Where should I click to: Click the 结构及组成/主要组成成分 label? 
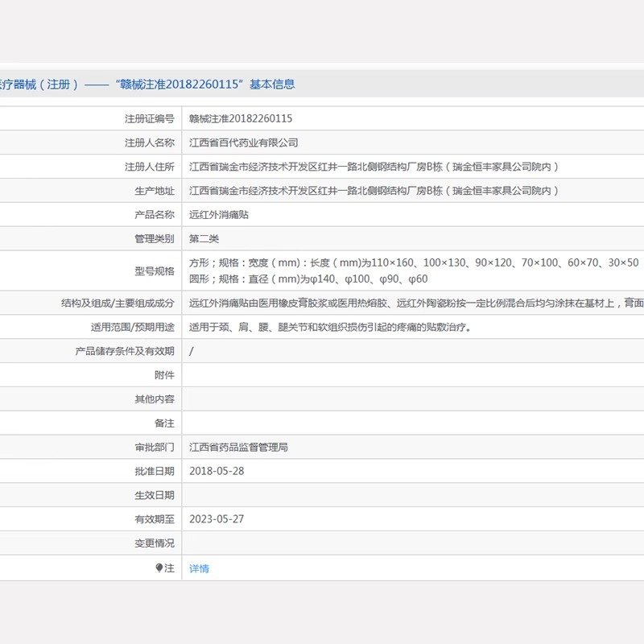tap(118, 303)
